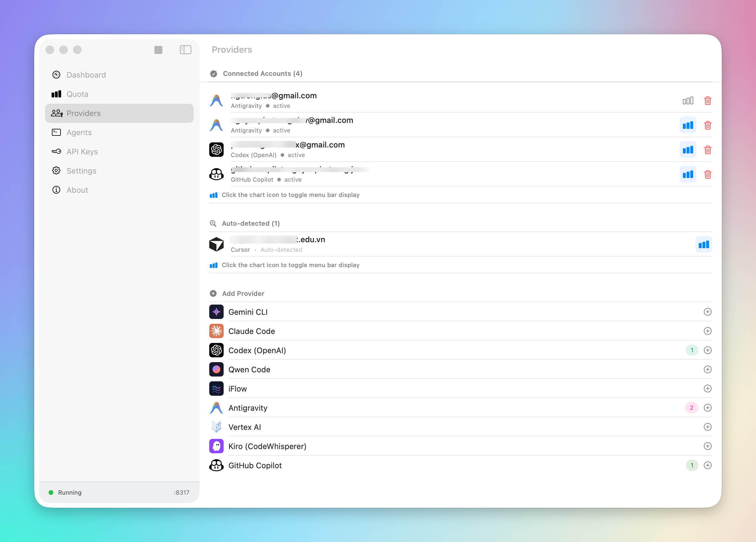756x542 pixels.
Task: Remove the GitHub Copilot connected account
Action: (707, 175)
